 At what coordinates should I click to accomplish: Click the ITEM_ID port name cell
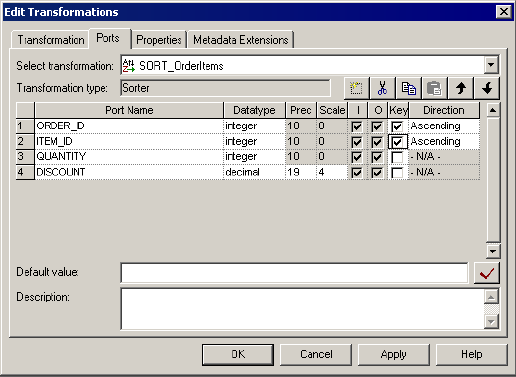129,141
